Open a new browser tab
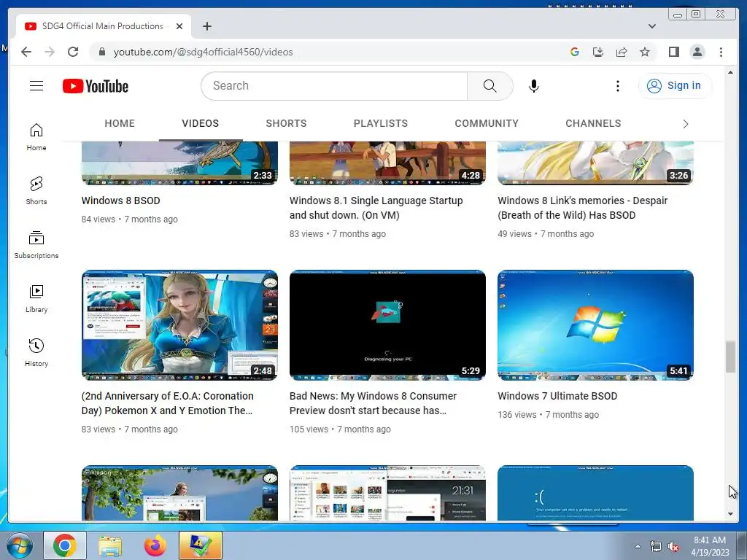 (206, 26)
